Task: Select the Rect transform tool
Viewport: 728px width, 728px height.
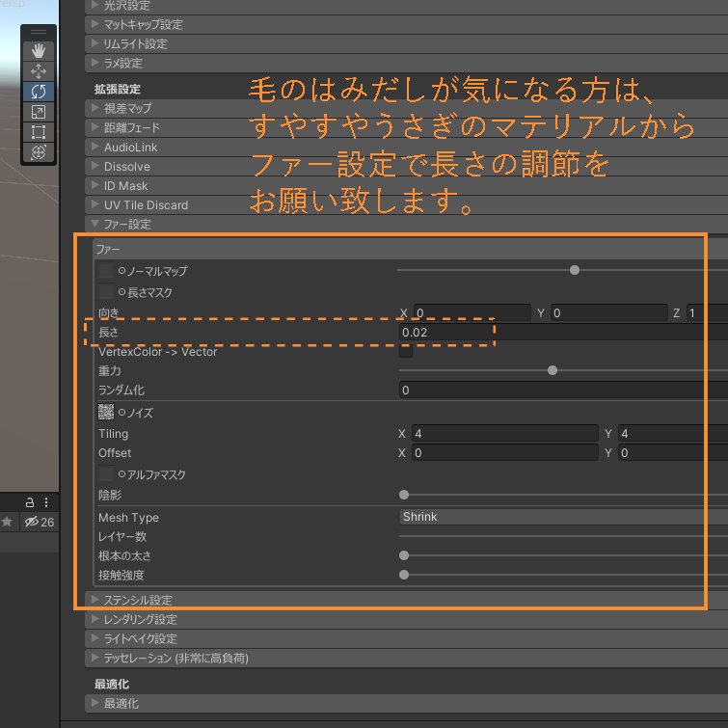Action: click(39, 132)
